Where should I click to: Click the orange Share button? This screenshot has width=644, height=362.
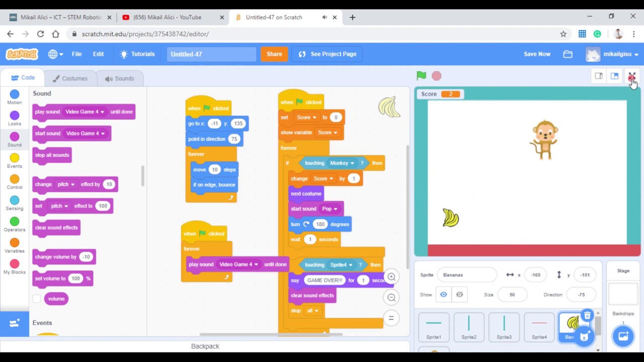274,54
